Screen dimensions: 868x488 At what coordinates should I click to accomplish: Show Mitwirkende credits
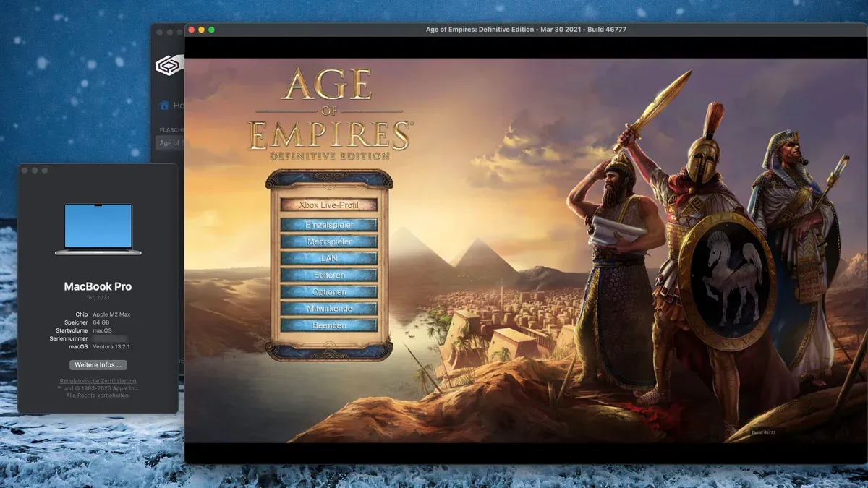[329, 309]
